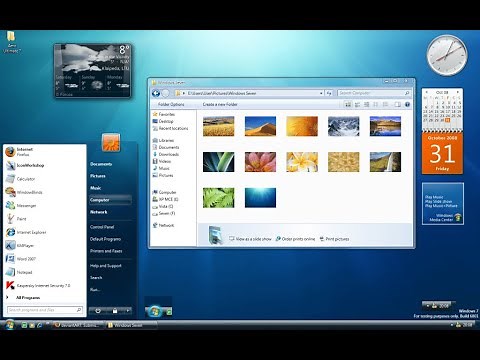The height and width of the screenshot is (360, 480).
Task: Click Folder Options in Explorer toolbar
Action: [x=171, y=104]
